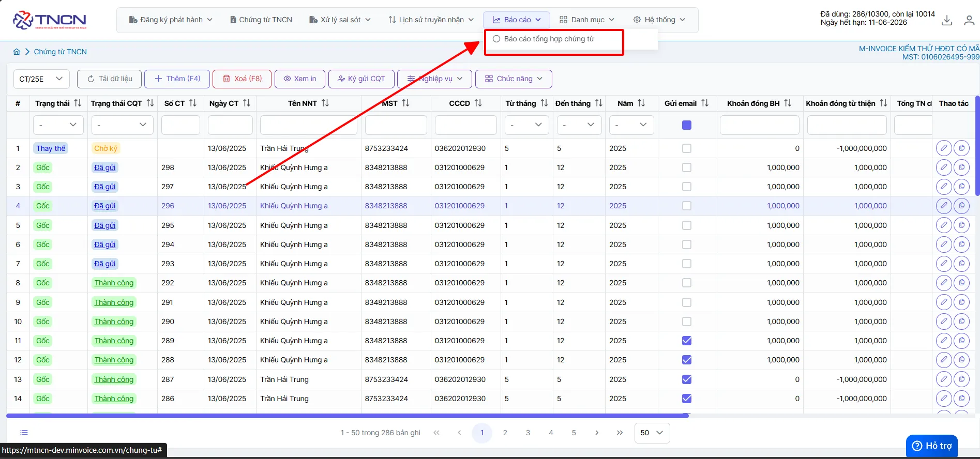Viewport: 980px width, 459px height.
Task: Uncheck Gửi email box for Số CT 288
Action: point(687,360)
